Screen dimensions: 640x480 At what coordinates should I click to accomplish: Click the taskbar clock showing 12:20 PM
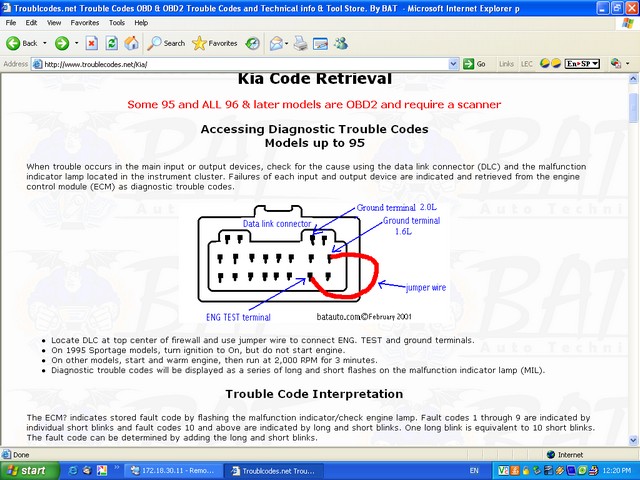coord(618,471)
